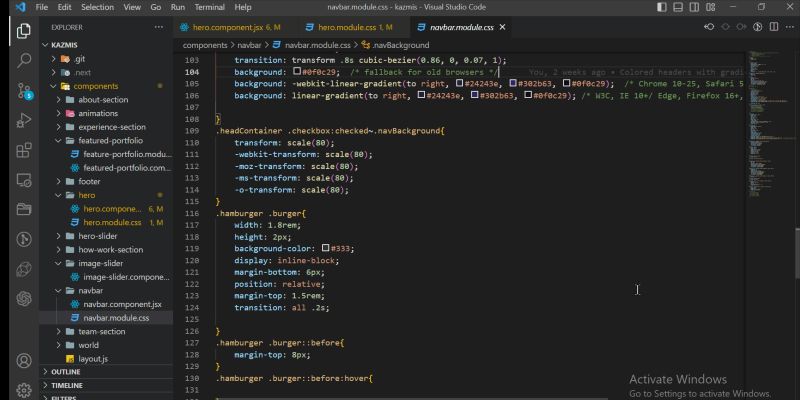This screenshot has height=400, width=800.
Task: Open Explorer more actions ellipsis
Action: coord(159,27)
